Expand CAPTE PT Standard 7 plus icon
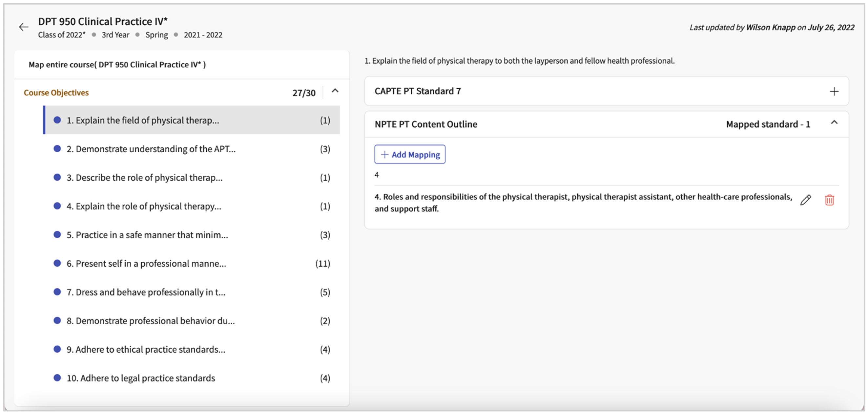This screenshot has width=868, height=415. [834, 91]
